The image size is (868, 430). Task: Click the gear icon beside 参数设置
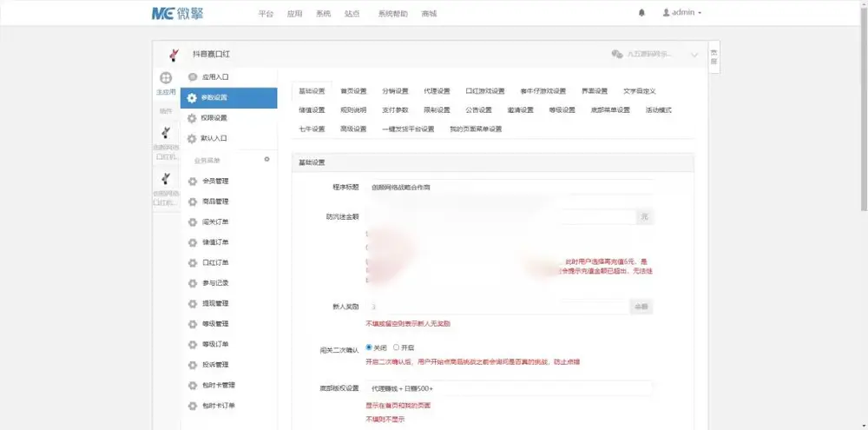[192, 98]
